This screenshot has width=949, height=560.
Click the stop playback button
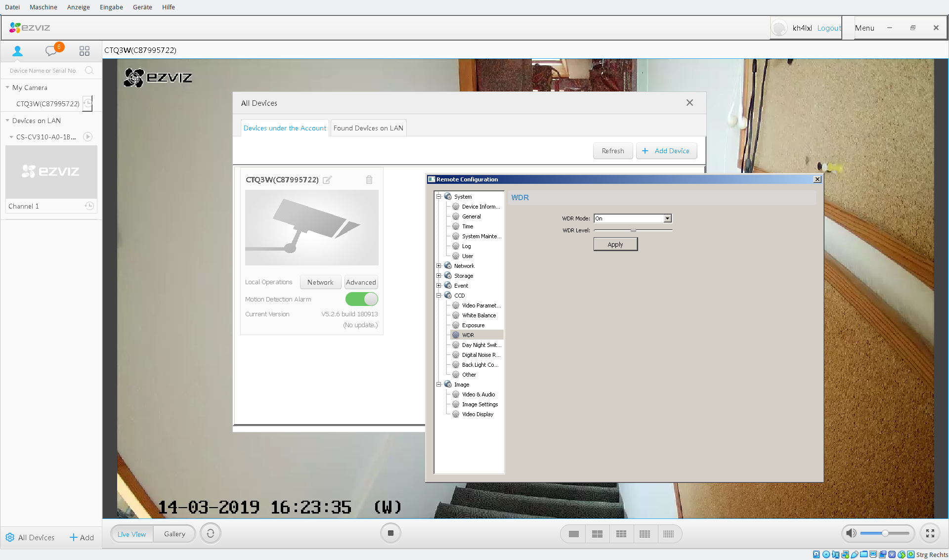pyautogui.click(x=390, y=533)
